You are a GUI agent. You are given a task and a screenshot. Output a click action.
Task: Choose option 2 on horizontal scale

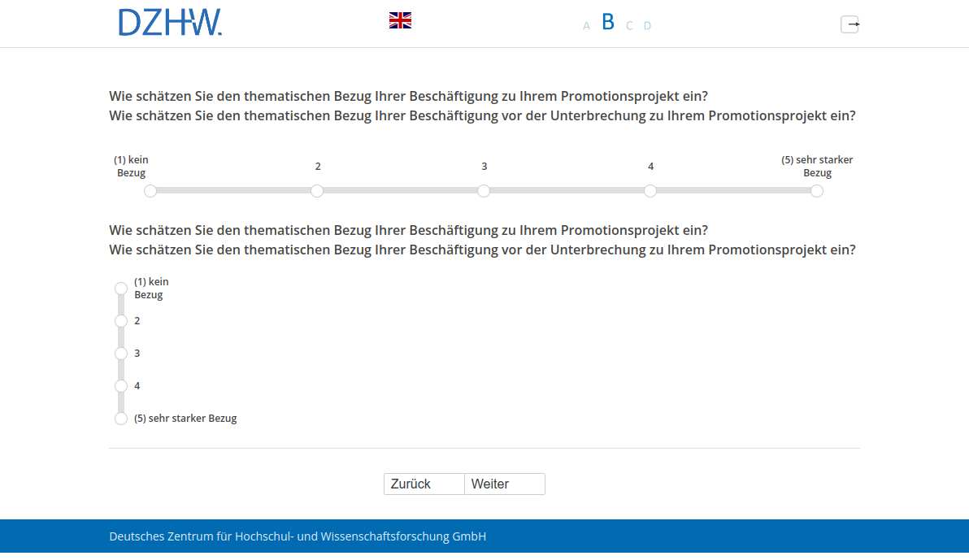tap(317, 191)
